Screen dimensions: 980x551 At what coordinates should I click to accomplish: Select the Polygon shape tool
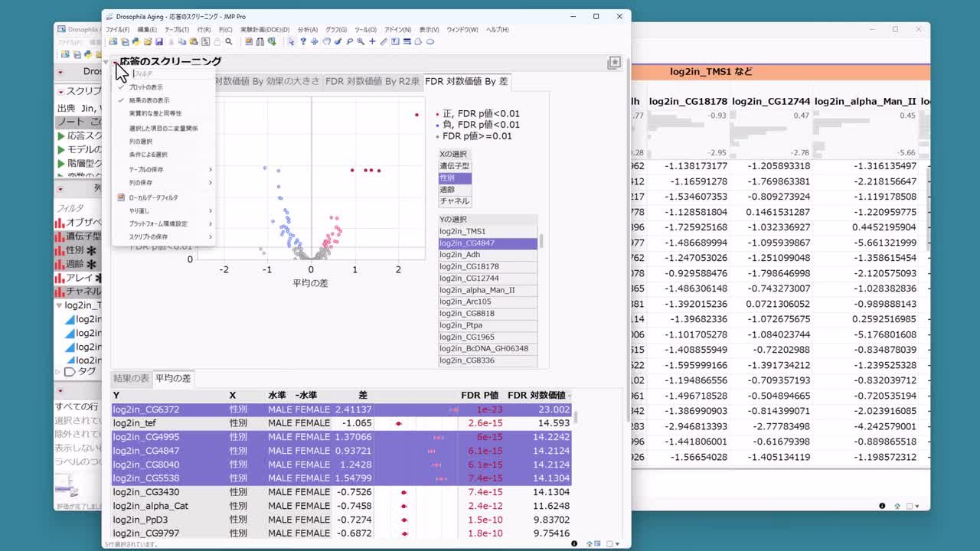coord(418,41)
